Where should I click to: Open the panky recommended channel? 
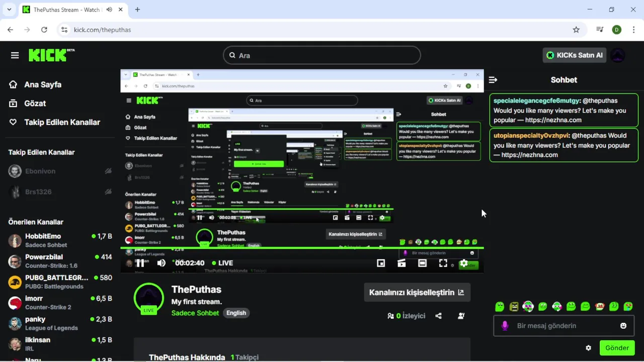tap(60, 323)
